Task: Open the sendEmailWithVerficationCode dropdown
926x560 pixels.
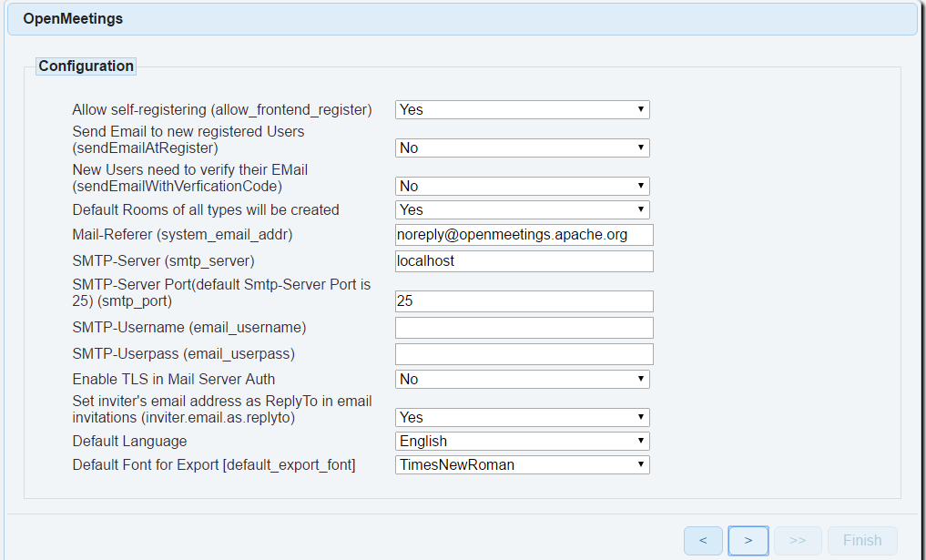Action: click(522, 186)
